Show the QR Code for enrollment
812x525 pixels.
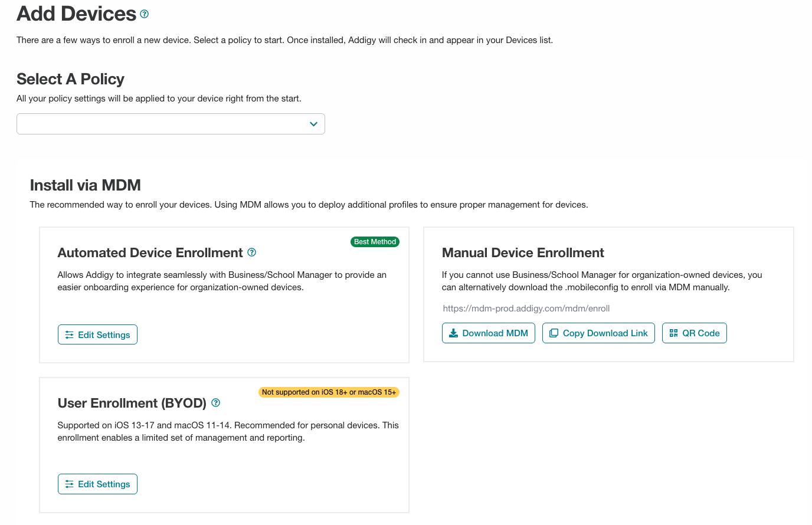[x=695, y=333]
